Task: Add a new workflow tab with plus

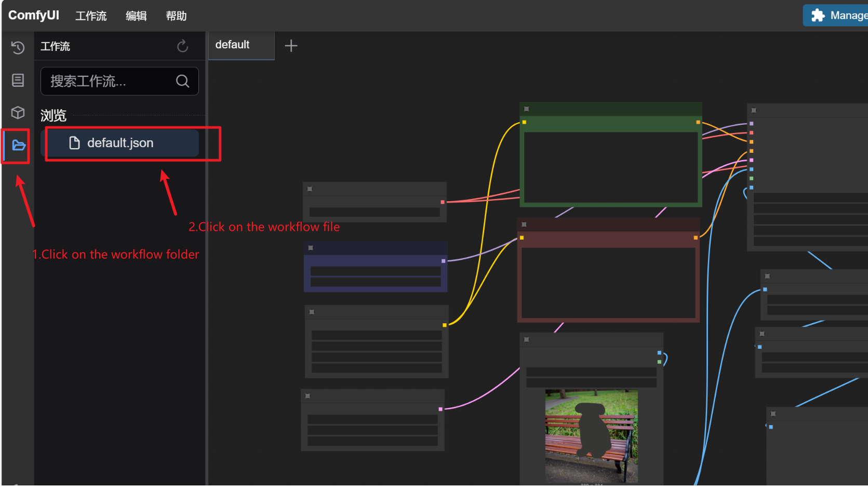Action: 291,46
